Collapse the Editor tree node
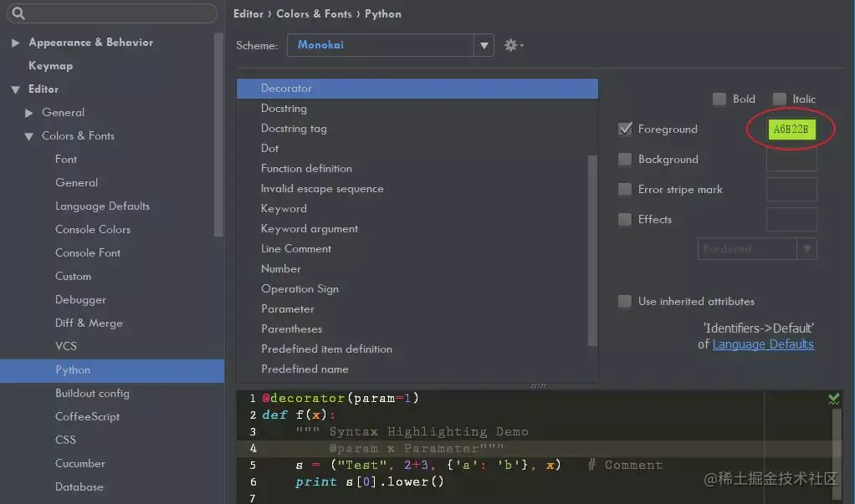Screen dimensions: 855x504 pos(16,89)
